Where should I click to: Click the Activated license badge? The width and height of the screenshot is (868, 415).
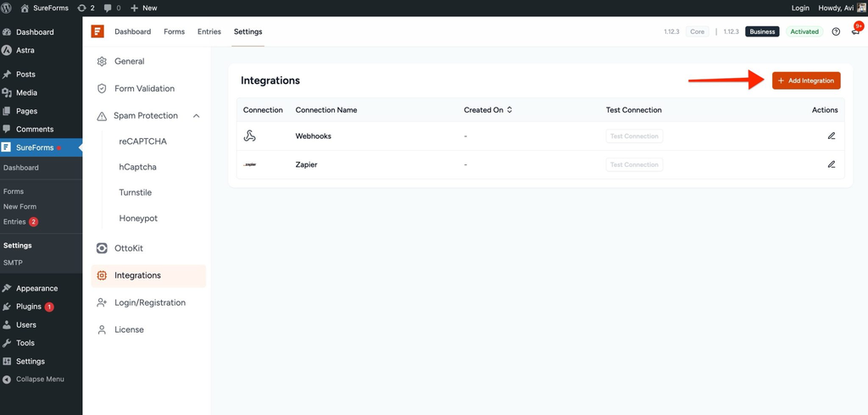[x=804, y=31]
